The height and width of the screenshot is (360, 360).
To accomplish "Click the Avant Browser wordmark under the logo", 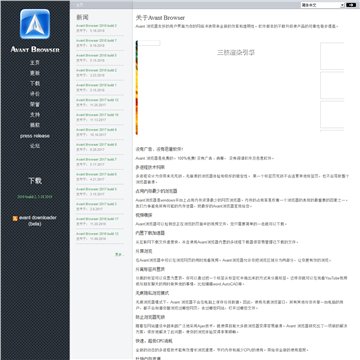I will pyautogui.click(x=35, y=50).
